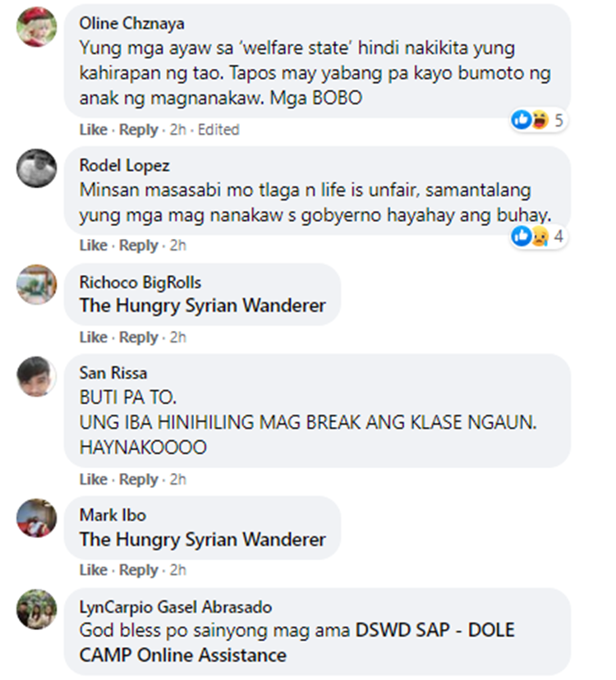The height and width of the screenshot is (680, 616).
Task: Open the Edited history on Oline's comment
Action: 218,130
